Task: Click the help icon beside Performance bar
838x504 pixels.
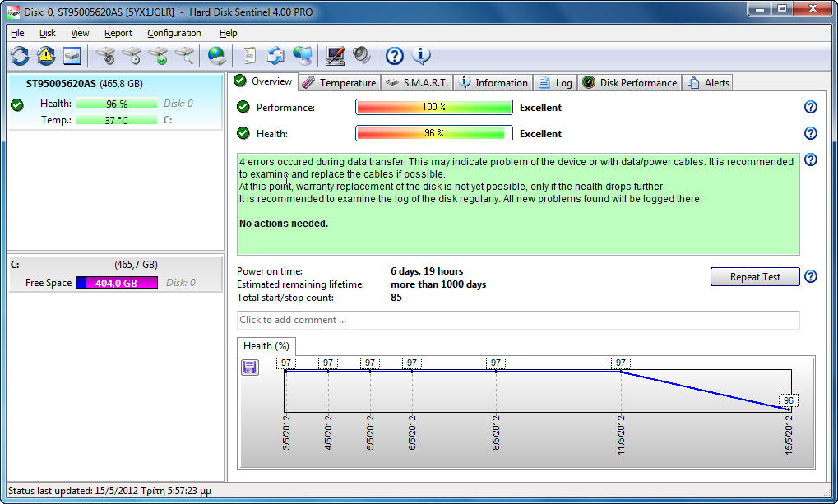Action: coord(811,108)
